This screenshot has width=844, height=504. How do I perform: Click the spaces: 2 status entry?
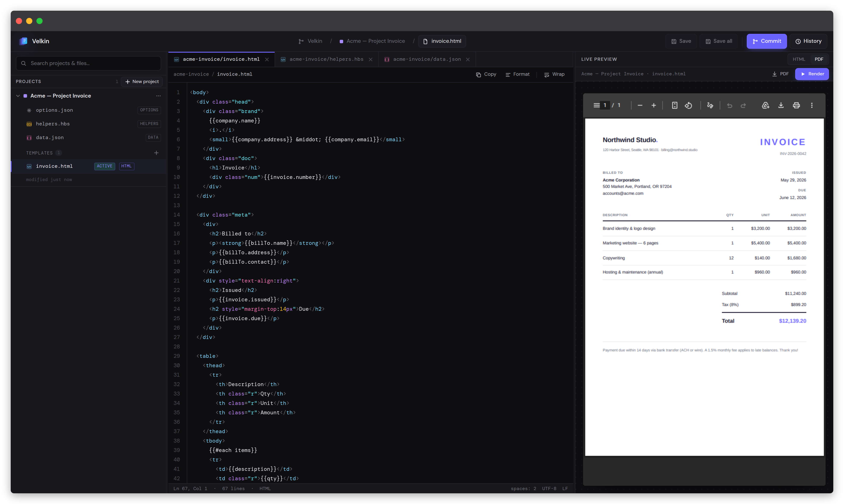coord(524,488)
